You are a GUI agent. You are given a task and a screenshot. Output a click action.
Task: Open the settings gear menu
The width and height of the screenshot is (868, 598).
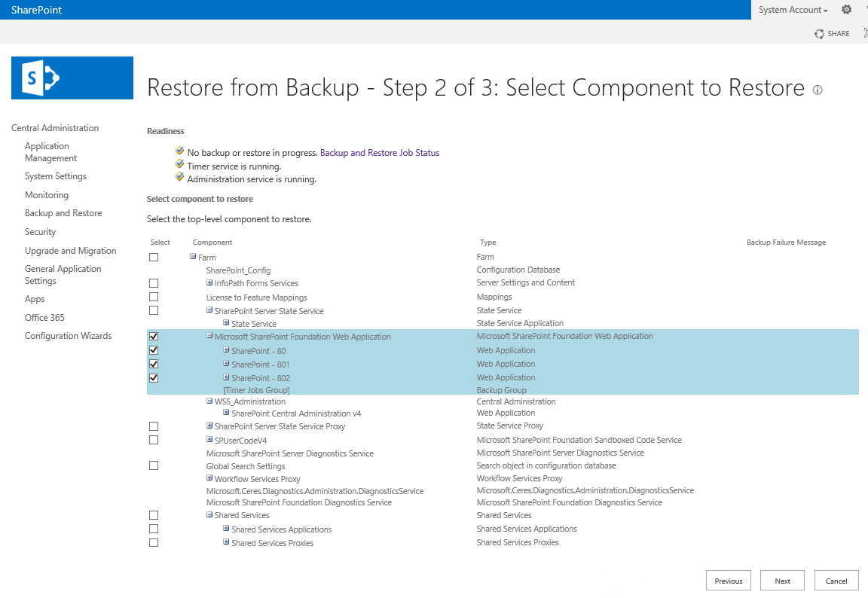click(x=846, y=9)
